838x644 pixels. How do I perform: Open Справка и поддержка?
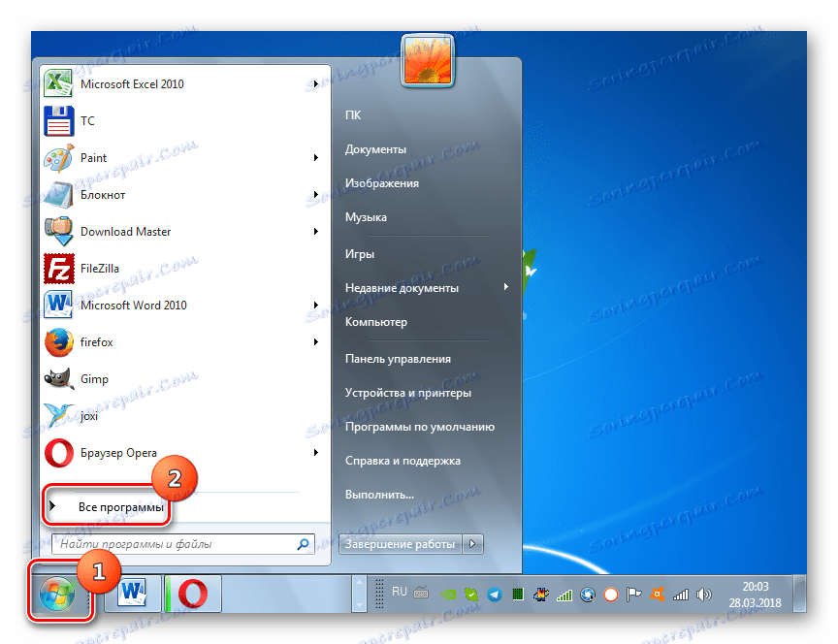403,461
